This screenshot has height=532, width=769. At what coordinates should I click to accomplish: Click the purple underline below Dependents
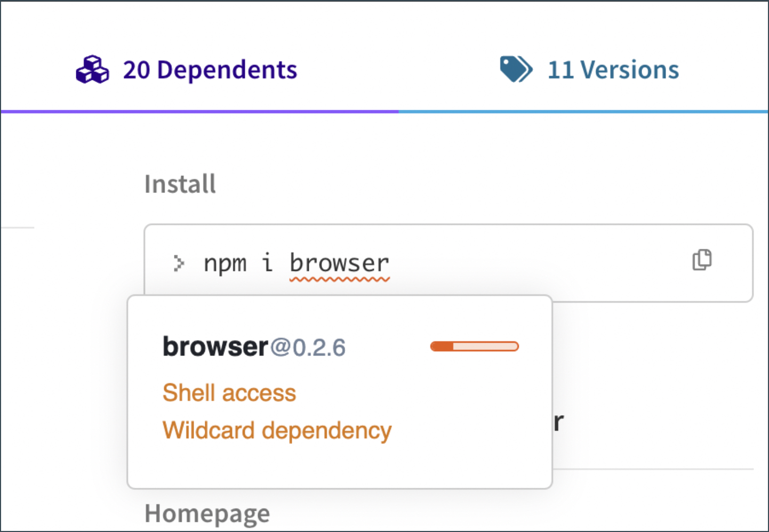coord(199,111)
